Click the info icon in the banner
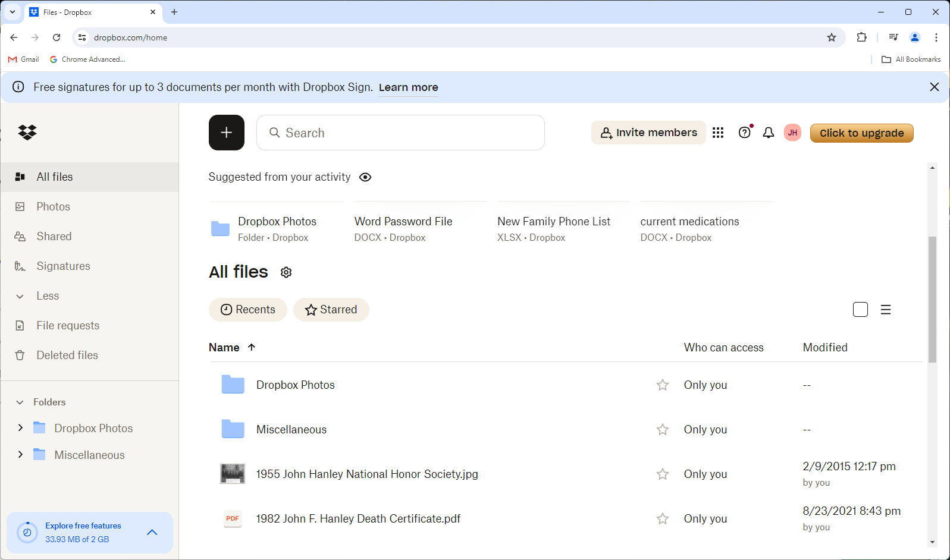The width and height of the screenshot is (950, 560). [x=18, y=87]
